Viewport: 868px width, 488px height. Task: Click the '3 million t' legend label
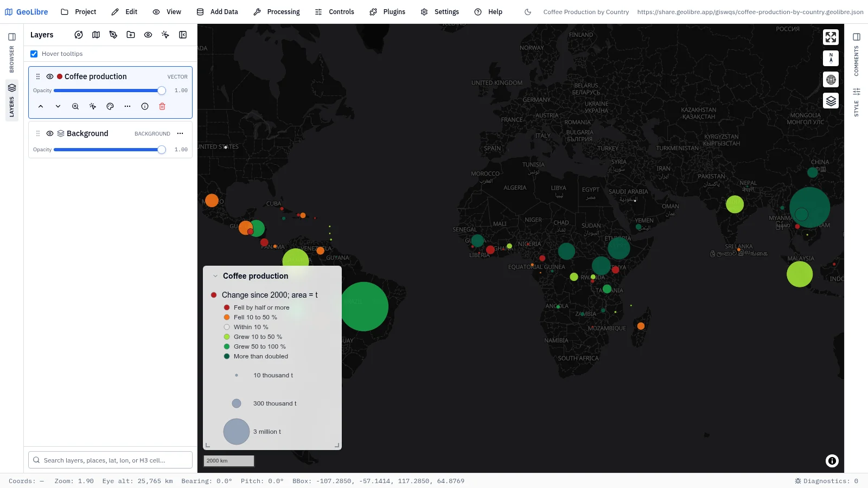click(267, 432)
